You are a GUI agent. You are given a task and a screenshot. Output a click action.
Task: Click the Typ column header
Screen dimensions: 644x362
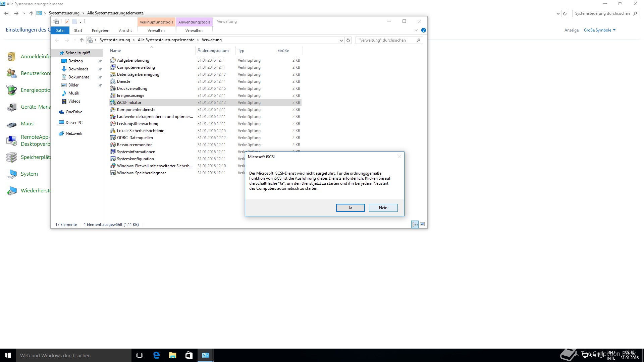coord(256,51)
